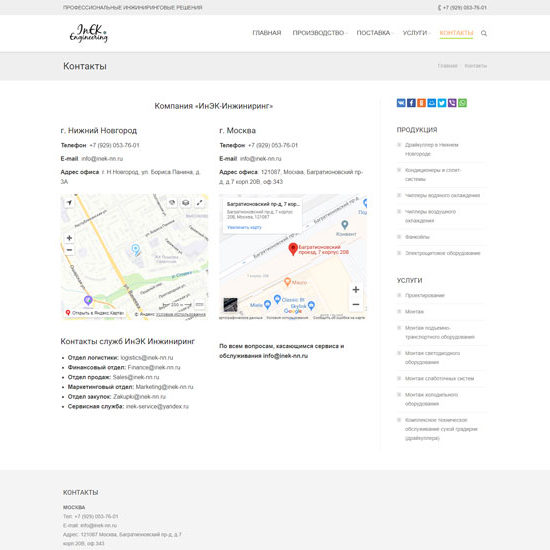Expand the Поставка dropdown menu
Image resolution: width=550 pixels, height=550 pixels.
pyautogui.click(x=375, y=33)
